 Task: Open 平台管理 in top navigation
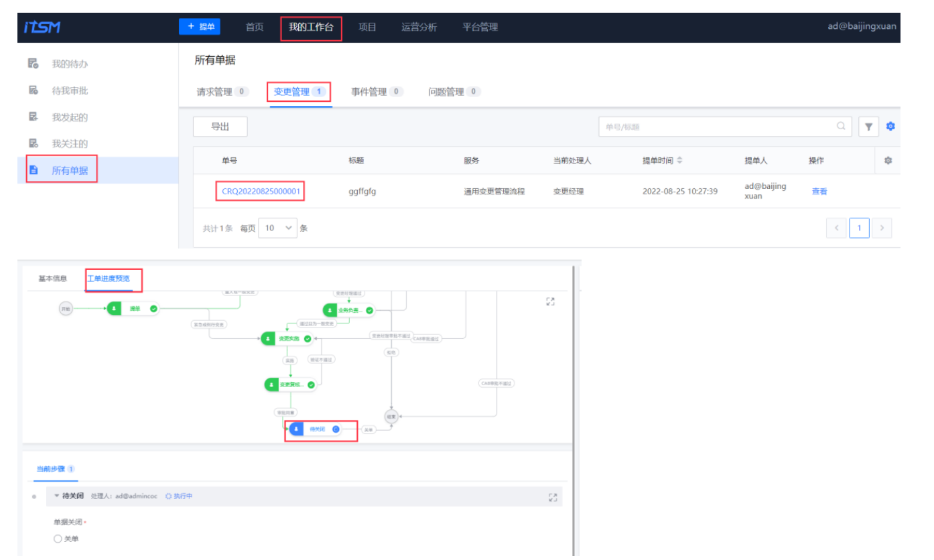pos(480,27)
